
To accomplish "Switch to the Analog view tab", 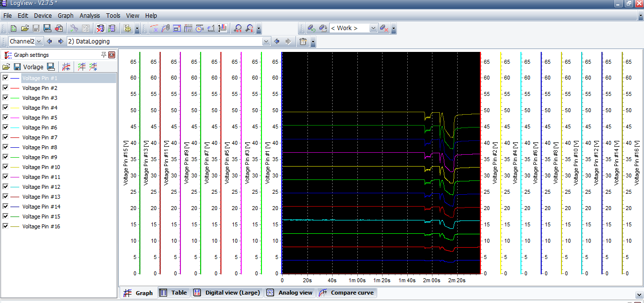I will [290, 293].
